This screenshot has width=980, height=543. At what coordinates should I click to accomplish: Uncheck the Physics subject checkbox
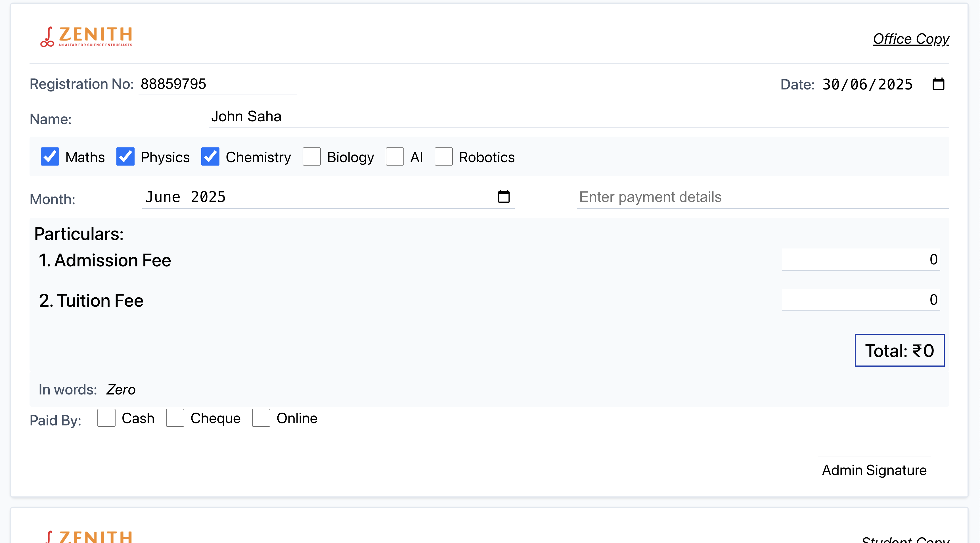pos(125,157)
